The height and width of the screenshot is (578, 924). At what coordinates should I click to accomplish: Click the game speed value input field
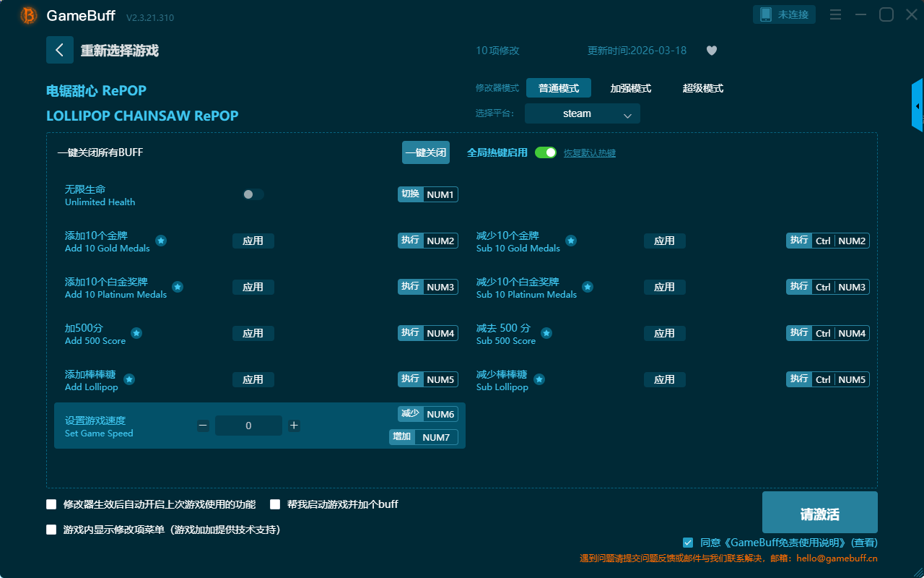[x=248, y=426]
